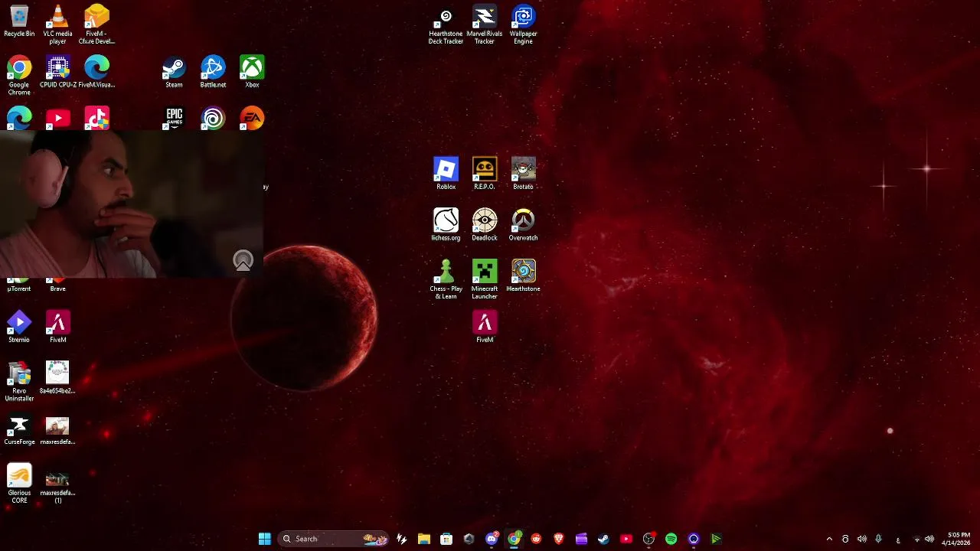
Task: Open the Xbox desktop shortcut
Action: pos(252,71)
